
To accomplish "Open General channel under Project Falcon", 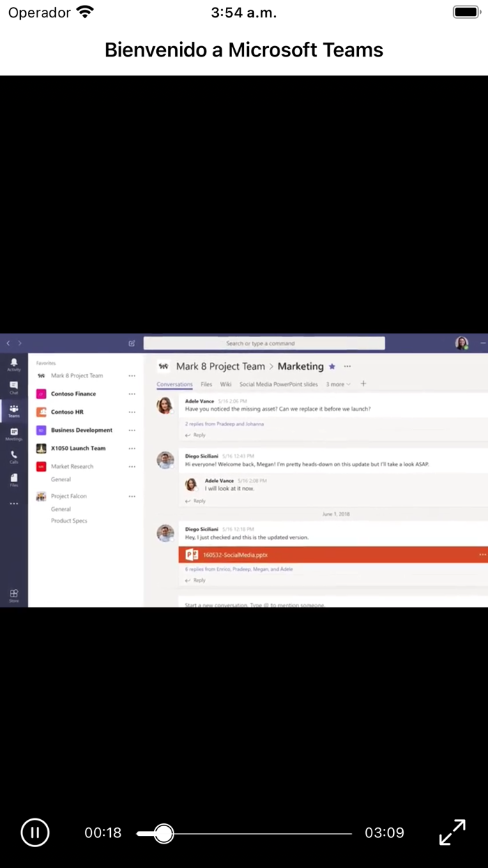I will click(x=61, y=509).
